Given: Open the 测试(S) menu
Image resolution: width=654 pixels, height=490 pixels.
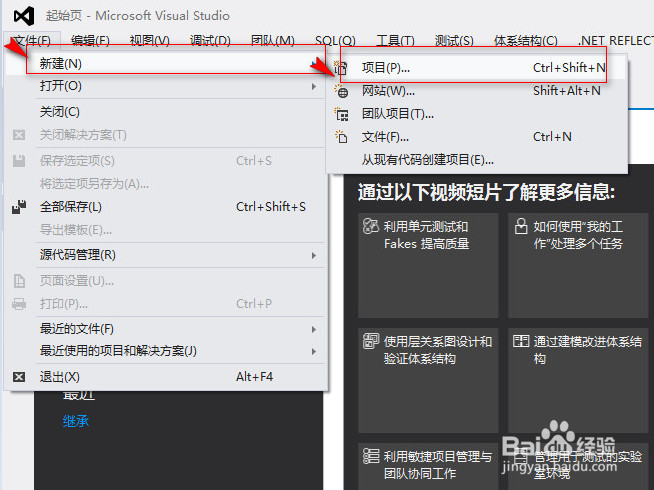Looking at the screenshot, I should [454, 40].
